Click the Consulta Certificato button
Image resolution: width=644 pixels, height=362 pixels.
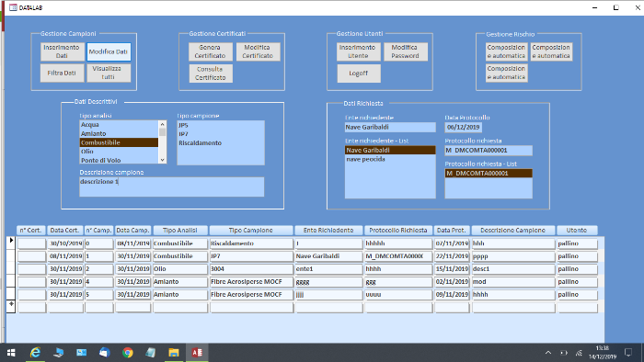[211, 74]
